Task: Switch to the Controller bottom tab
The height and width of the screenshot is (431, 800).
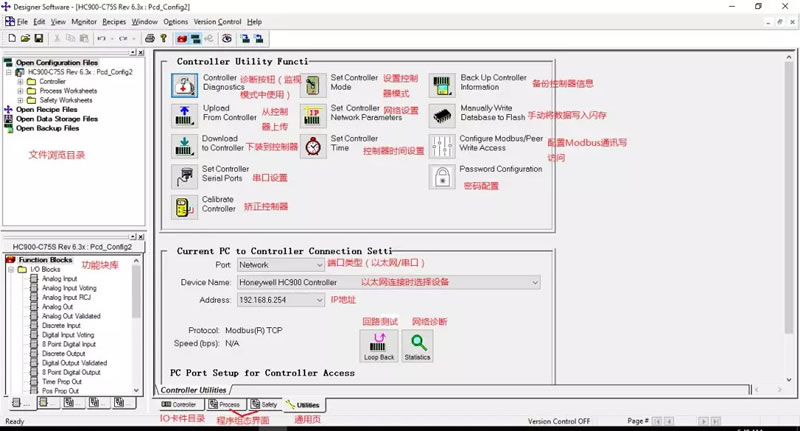Action: coord(179,404)
